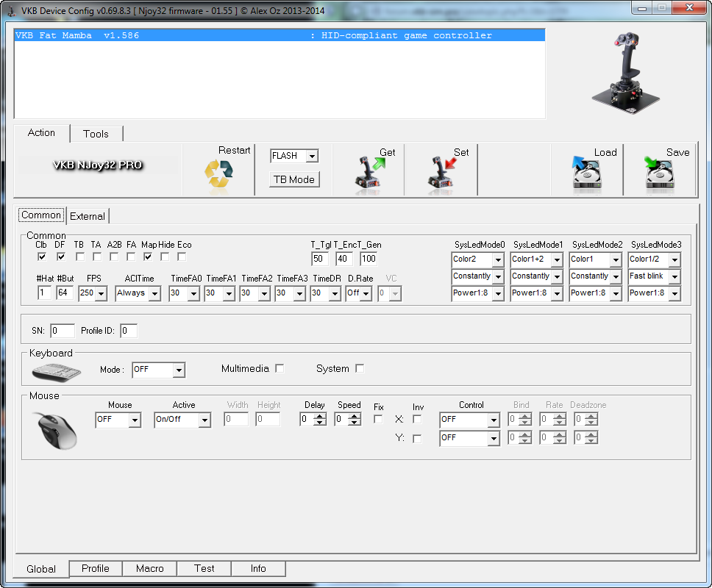Toggle the X axis Inv checkbox
712x588 pixels.
[417, 419]
